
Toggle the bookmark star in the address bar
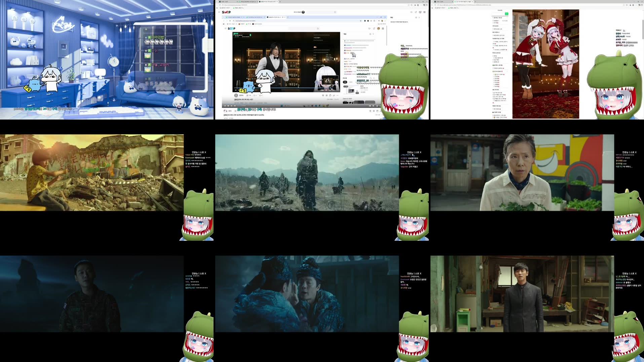pos(412,5)
